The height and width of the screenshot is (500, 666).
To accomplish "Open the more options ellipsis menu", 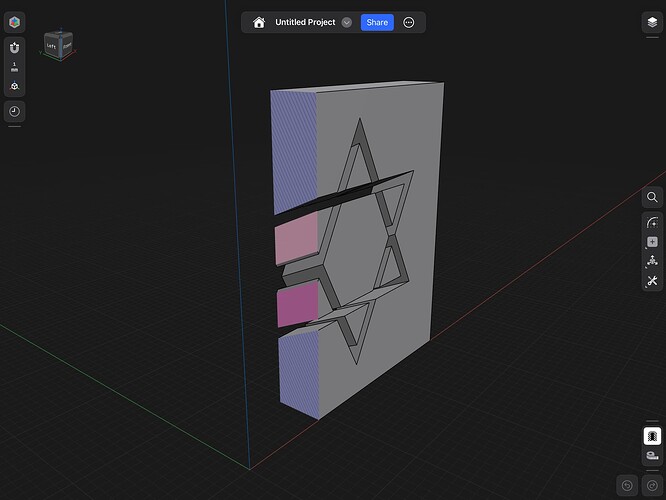I will (409, 23).
